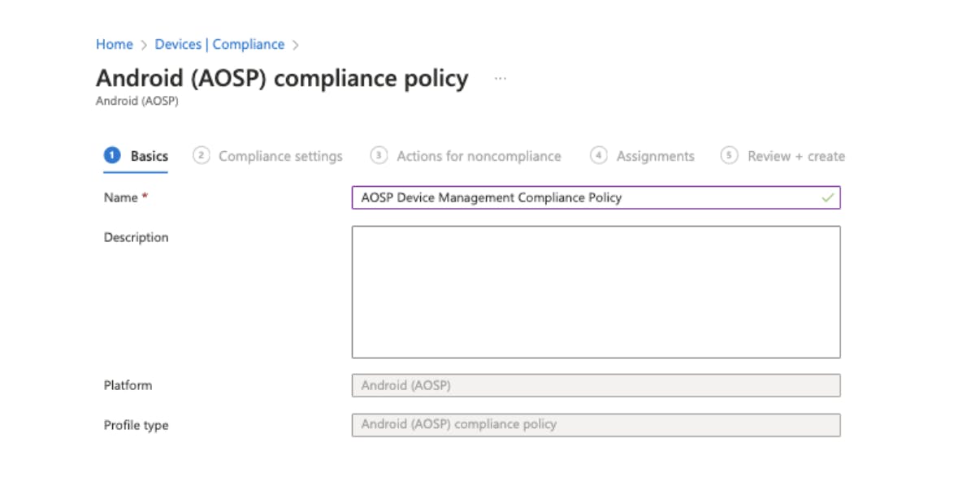Image resolution: width=980 pixels, height=494 pixels.
Task: Select the circled 1 Basics step icon
Action: (112, 155)
